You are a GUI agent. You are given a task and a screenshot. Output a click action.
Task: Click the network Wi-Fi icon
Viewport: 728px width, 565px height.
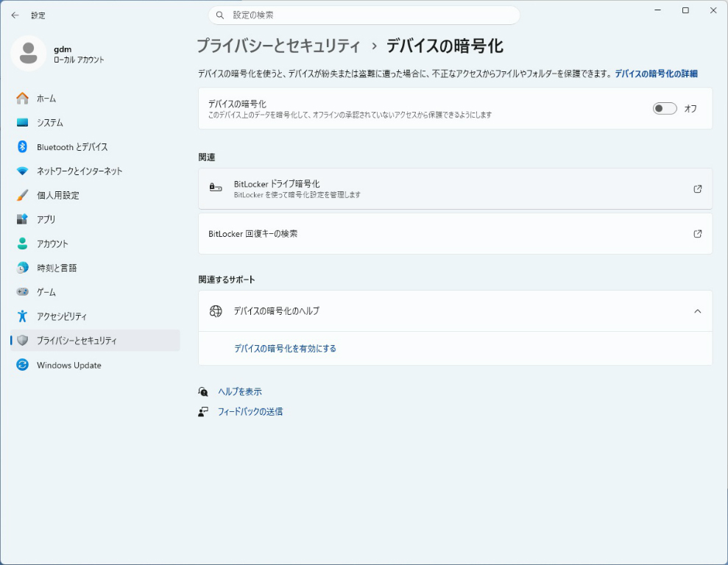(22, 171)
